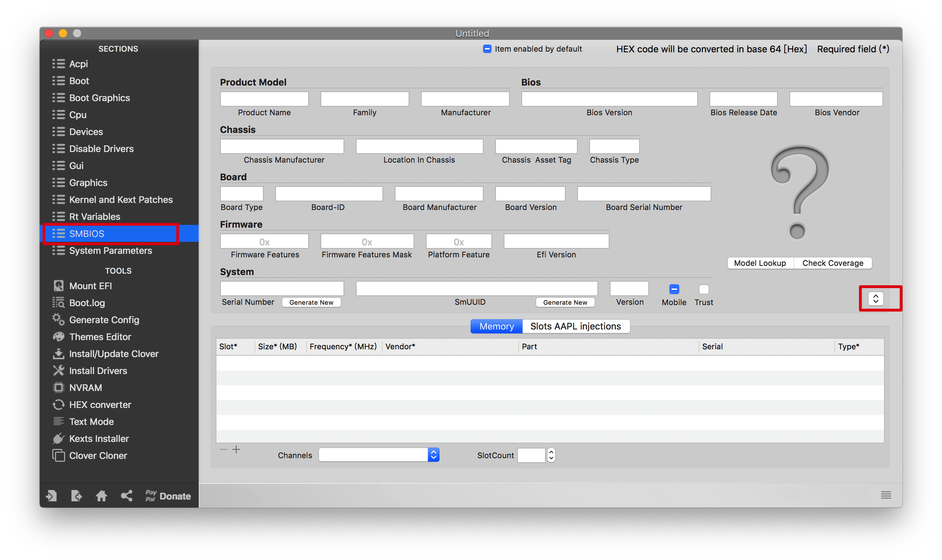The image size is (942, 560).
Task: Click the Frequency* (MHz) column header
Action: tap(344, 346)
